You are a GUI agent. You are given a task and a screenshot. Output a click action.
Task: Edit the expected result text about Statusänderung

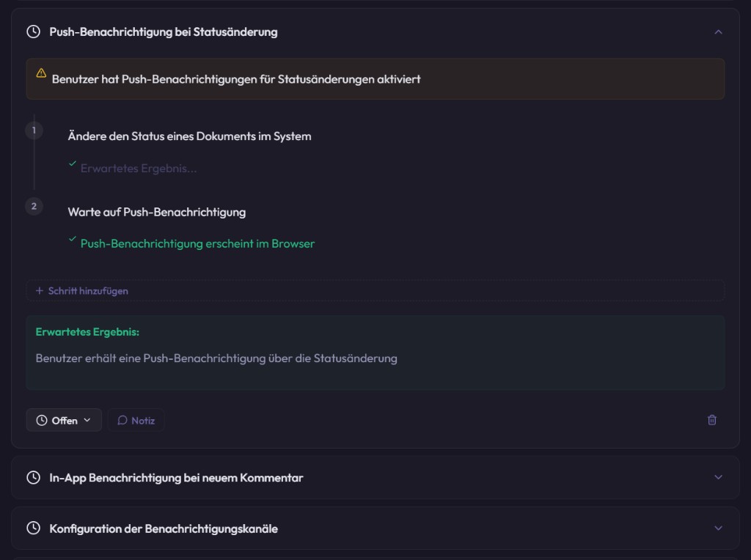pyautogui.click(x=216, y=358)
